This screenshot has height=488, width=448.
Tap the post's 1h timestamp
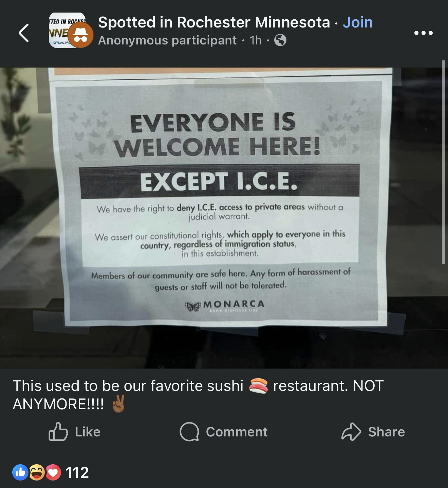(x=256, y=40)
